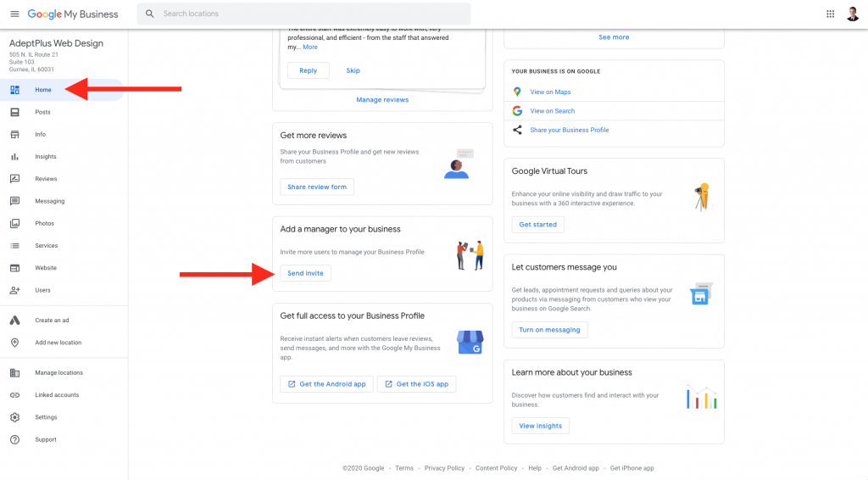This screenshot has height=480, width=868.
Task: Click the Share review form button
Action: point(317,187)
